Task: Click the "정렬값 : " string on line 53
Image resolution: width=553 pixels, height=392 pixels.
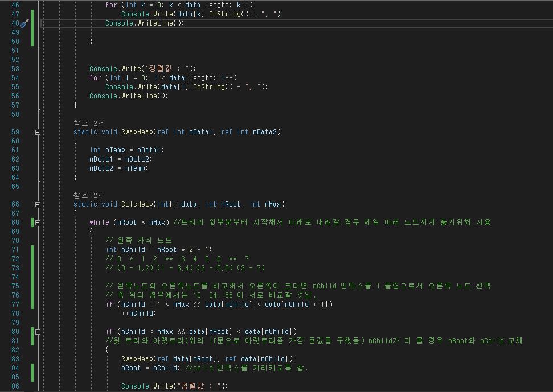Action: click(x=167, y=69)
